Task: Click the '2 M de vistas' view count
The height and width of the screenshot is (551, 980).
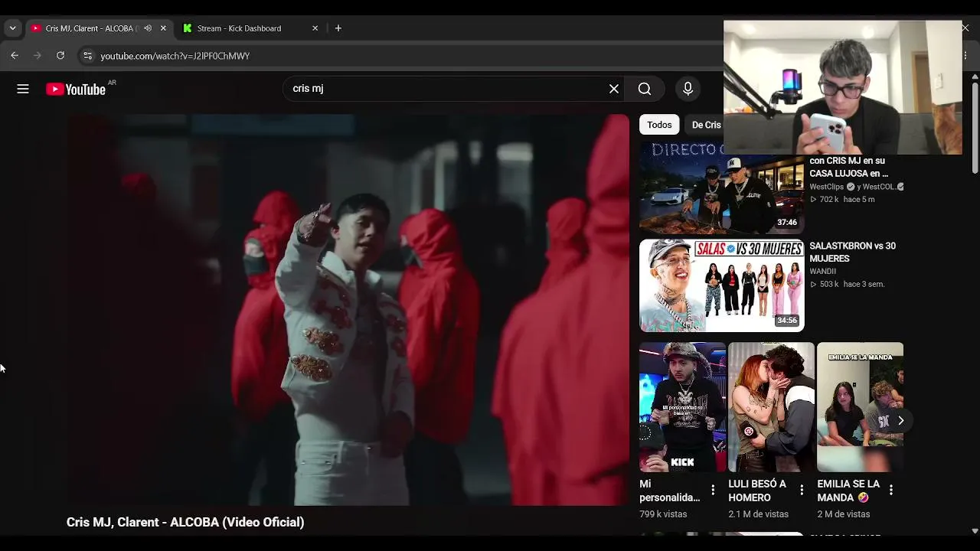Action: point(843,514)
